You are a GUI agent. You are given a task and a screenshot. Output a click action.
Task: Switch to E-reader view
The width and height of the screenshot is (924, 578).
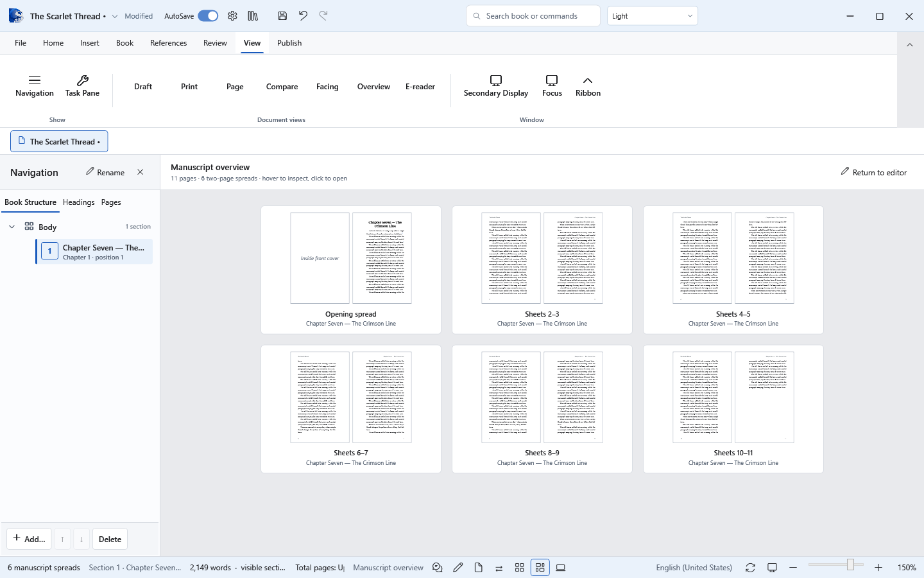coord(420,87)
